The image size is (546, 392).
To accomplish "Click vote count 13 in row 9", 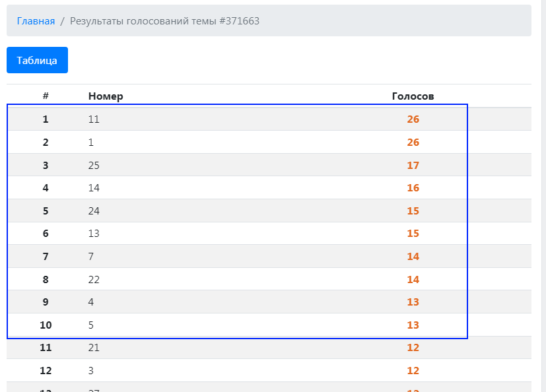I will (x=413, y=302).
